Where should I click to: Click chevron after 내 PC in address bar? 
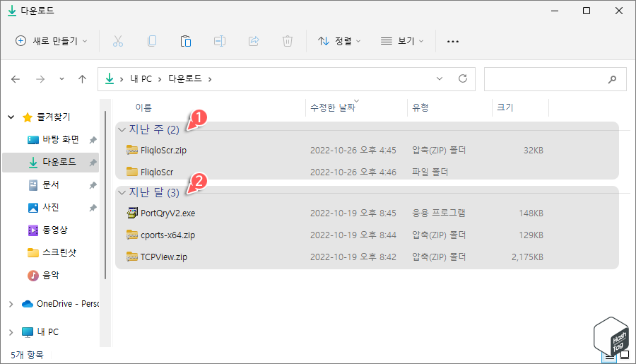point(160,79)
